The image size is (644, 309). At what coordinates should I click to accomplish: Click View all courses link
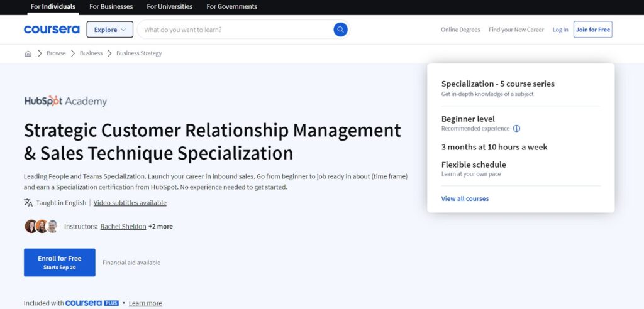pyautogui.click(x=465, y=198)
